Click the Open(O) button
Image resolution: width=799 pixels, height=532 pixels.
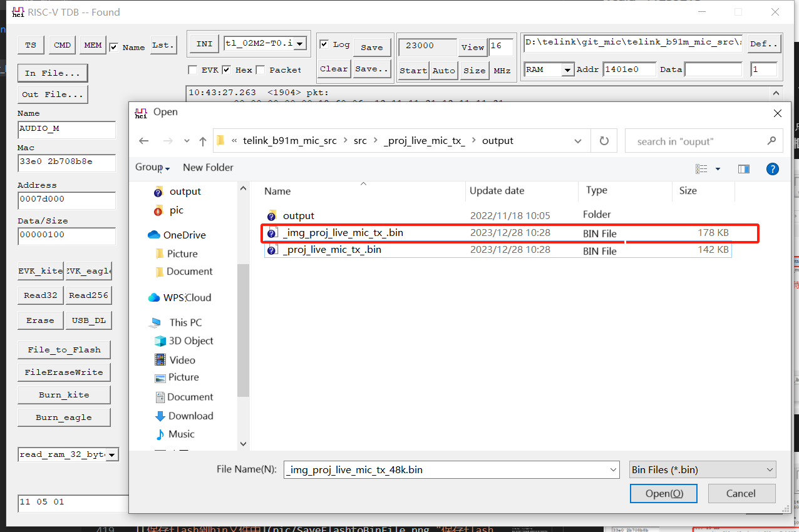[663, 493]
